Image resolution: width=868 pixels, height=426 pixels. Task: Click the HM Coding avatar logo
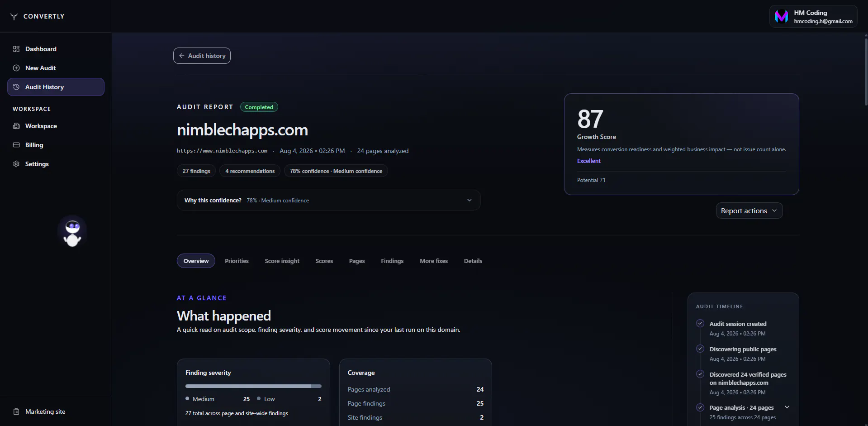782,16
